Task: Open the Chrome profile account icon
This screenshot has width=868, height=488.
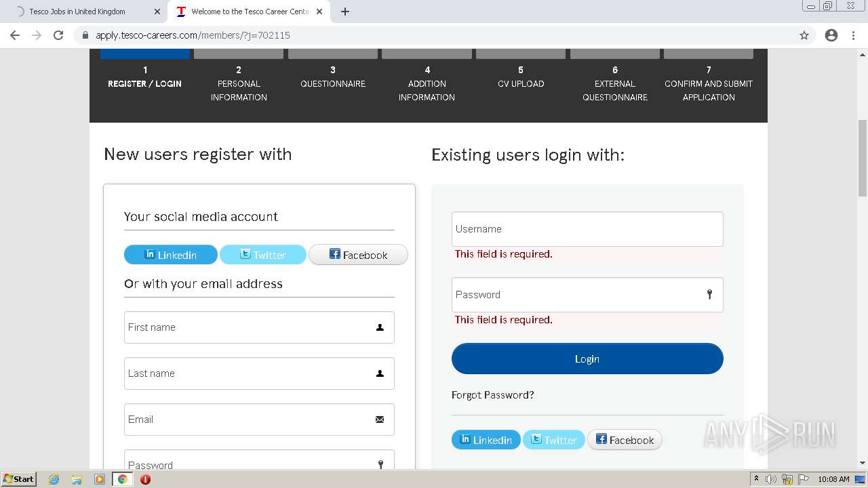Action: (831, 35)
